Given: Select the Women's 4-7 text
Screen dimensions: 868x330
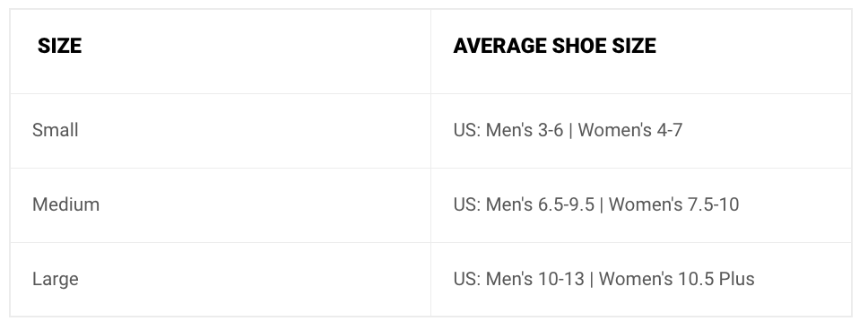Looking at the screenshot, I should 630,130.
